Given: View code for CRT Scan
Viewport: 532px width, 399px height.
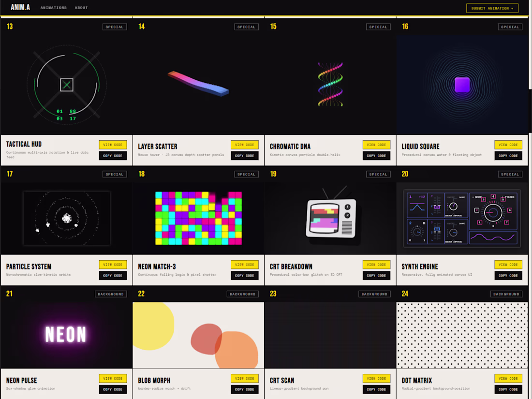Looking at the screenshot, I should pyautogui.click(x=376, y=378).
